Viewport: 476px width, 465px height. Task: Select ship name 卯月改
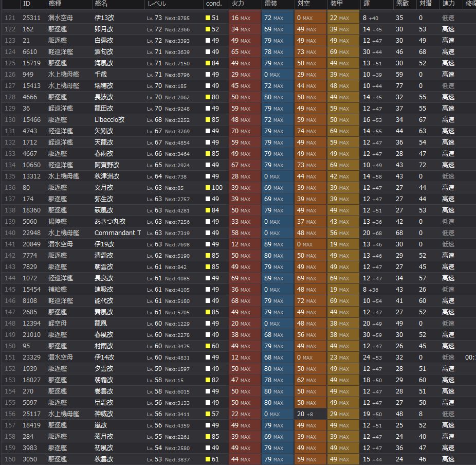coord(104,29)
